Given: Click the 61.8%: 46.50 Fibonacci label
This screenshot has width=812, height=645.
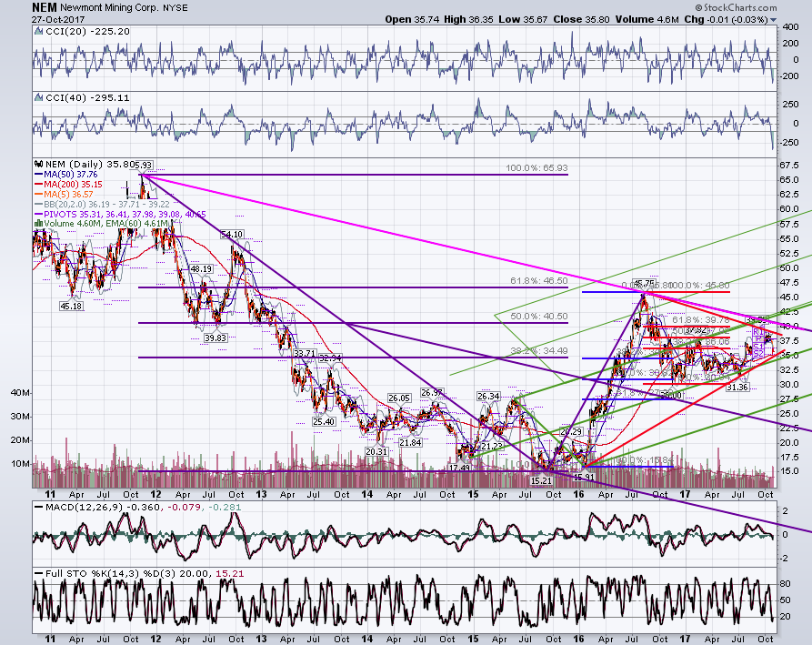Looking at the screenshot, I should click(x=538, y=281).
